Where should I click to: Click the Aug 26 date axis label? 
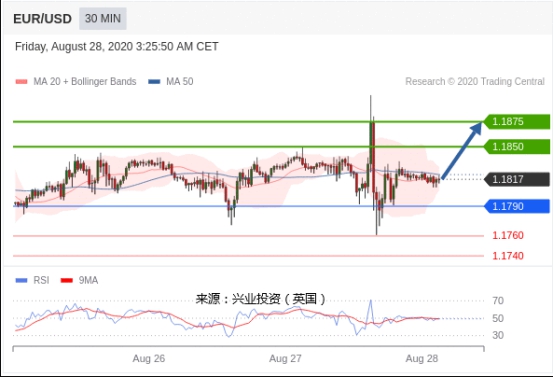click(149, 359)
